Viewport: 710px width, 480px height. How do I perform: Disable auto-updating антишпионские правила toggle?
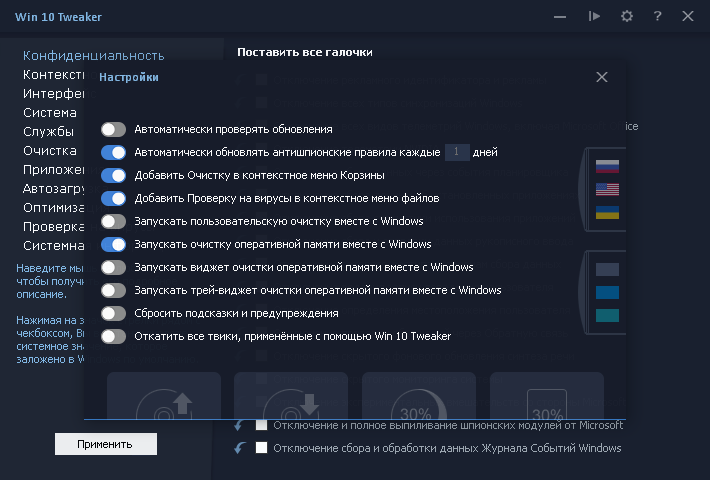tap(113, 152)
